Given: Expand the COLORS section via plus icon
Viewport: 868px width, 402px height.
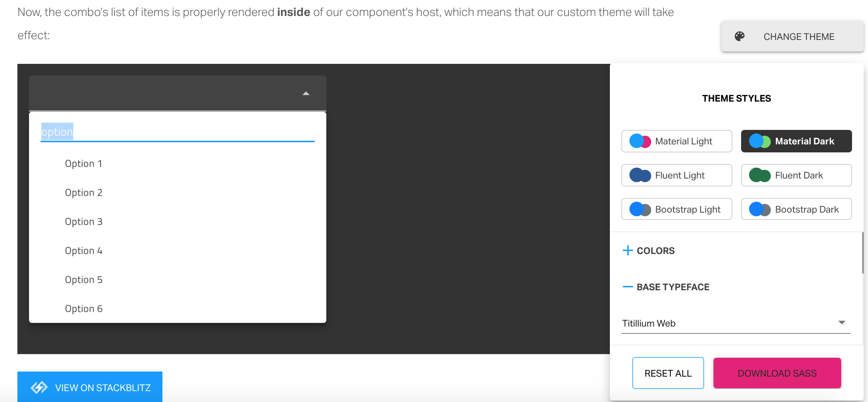Looking at the screenshot, I should point(628,250).
